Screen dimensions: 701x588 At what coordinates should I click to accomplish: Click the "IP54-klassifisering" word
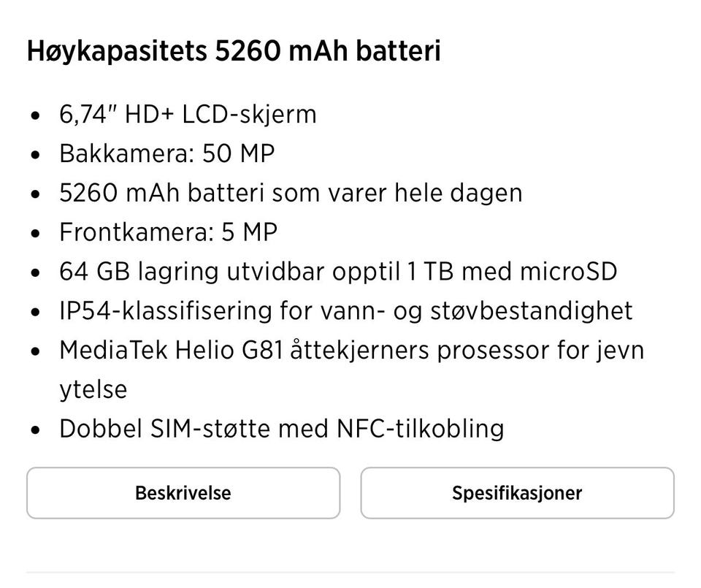pos(165,311)
